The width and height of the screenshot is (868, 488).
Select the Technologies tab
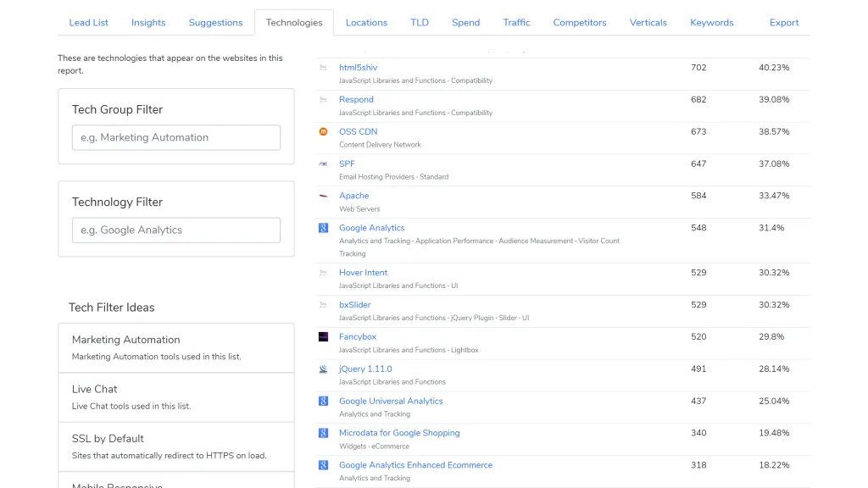[294, 23]
